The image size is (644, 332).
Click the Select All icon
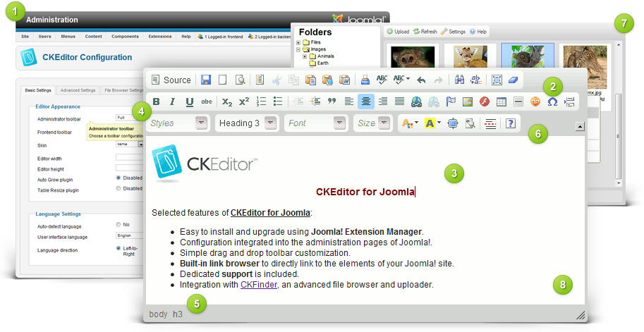click(497, 80)
